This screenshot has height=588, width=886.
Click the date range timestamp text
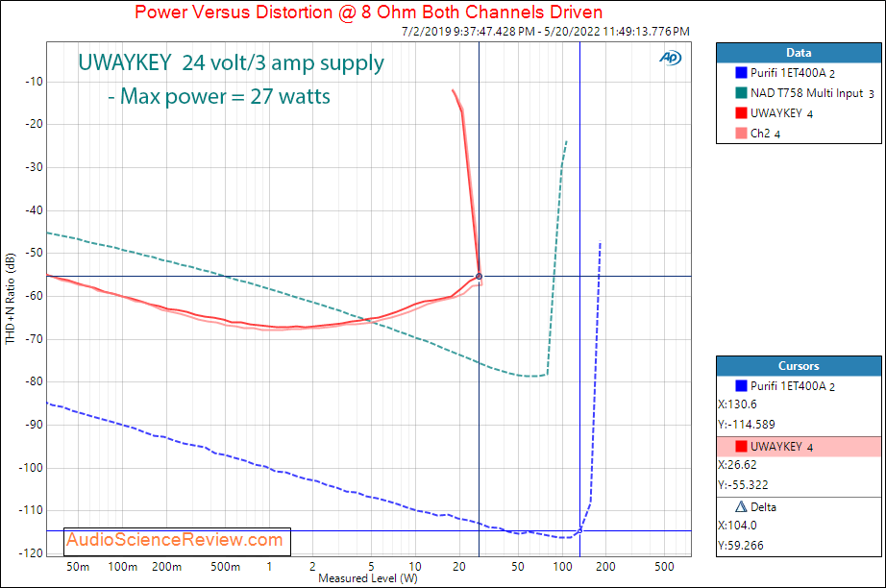(x=545, y=32)
